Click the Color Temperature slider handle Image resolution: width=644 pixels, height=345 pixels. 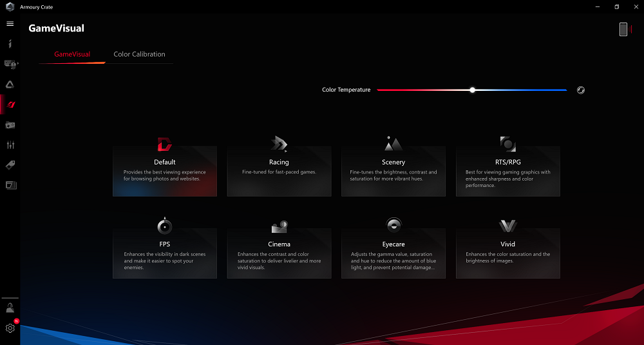tap(473, 90)
